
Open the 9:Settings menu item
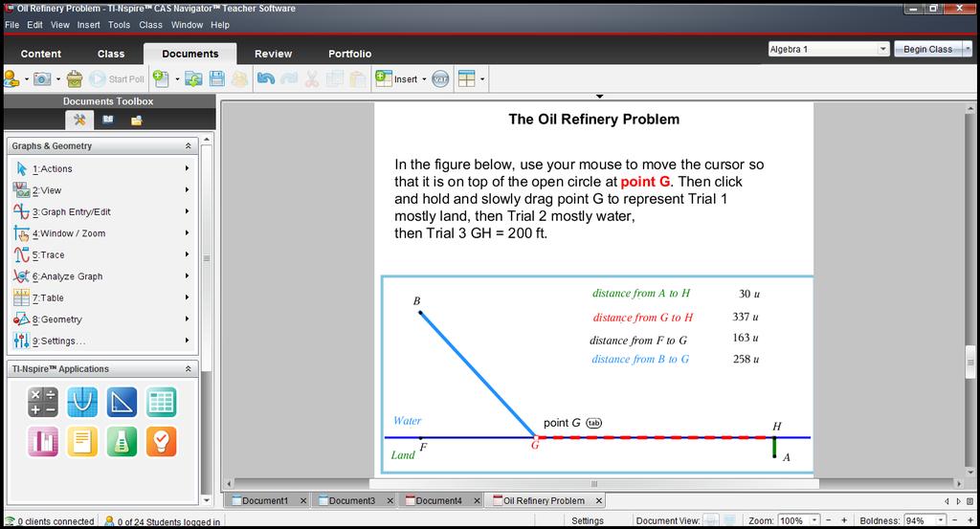tap(101, 341)
